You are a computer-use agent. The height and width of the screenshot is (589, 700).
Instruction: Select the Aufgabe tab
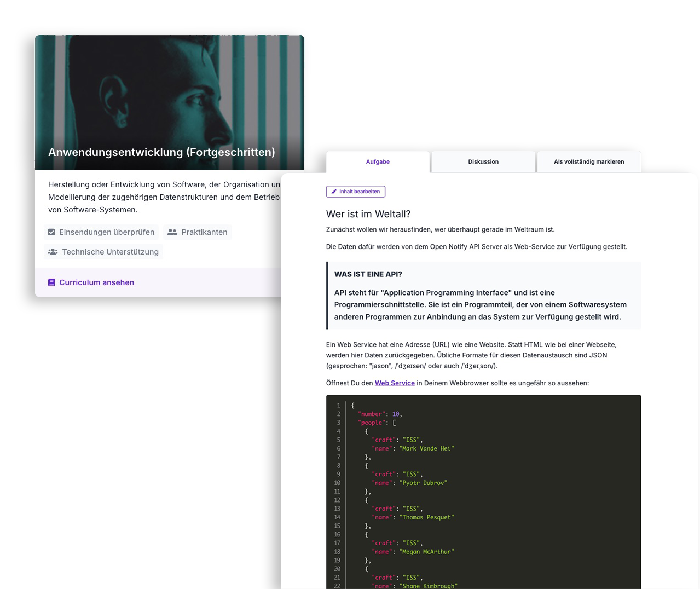pyautogui.click(x=378, y=161)
